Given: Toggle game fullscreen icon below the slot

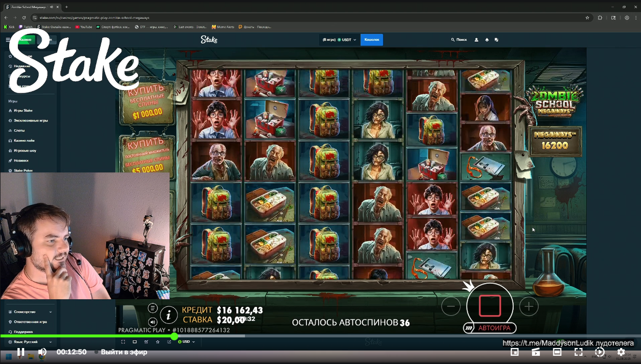Looking at the screenshot, I should (x=123, y=342).
